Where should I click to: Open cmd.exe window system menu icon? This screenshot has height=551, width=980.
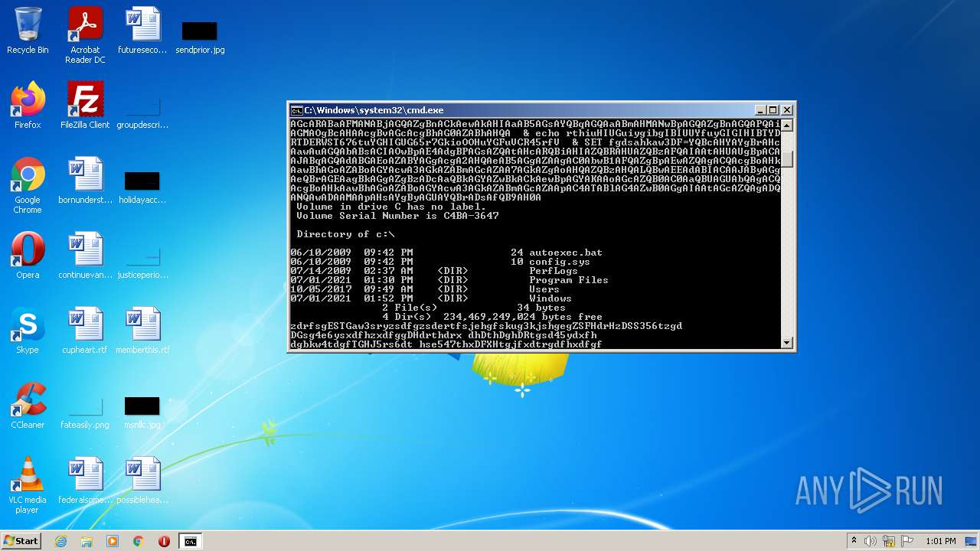click(297, 110)
